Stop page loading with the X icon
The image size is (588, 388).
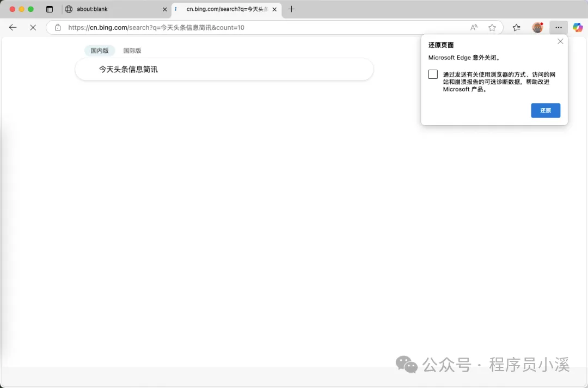click(33, 27)
